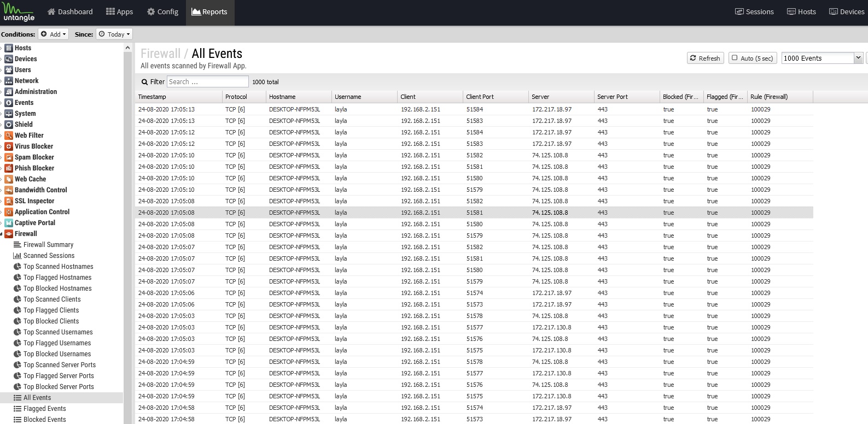Toggle Auto (5 sec) refresh checkbox
The height and width of the screenshot is (424, 868).
tap(735, 58)
